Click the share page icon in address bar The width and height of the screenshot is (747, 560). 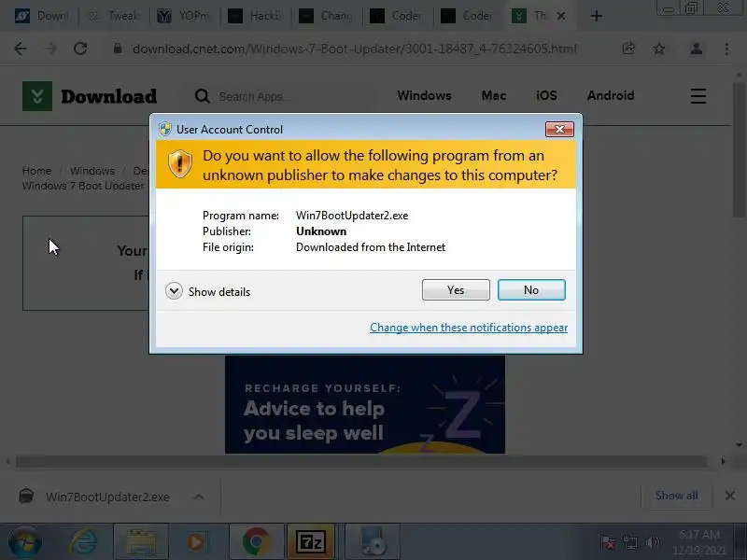pos(628,49)
